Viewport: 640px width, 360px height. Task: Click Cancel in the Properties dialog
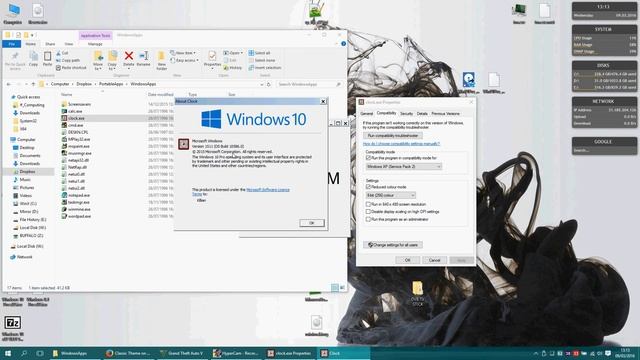click(434, 260)
